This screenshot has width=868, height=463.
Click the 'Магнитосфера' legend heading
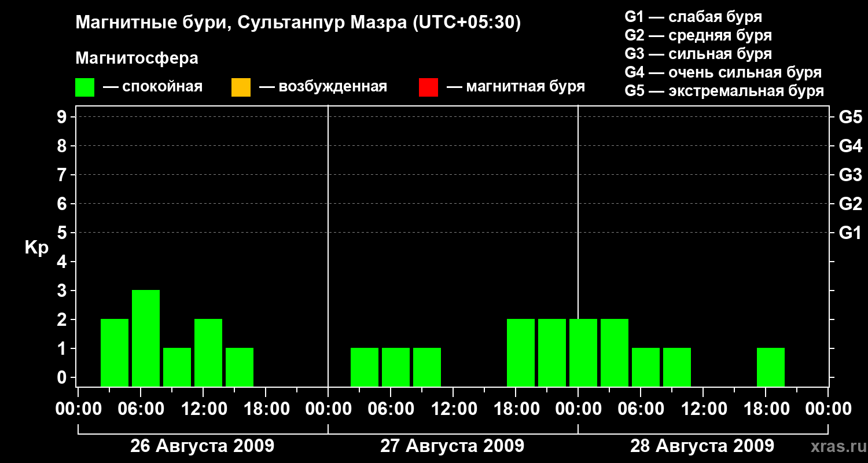pos(137,58)
